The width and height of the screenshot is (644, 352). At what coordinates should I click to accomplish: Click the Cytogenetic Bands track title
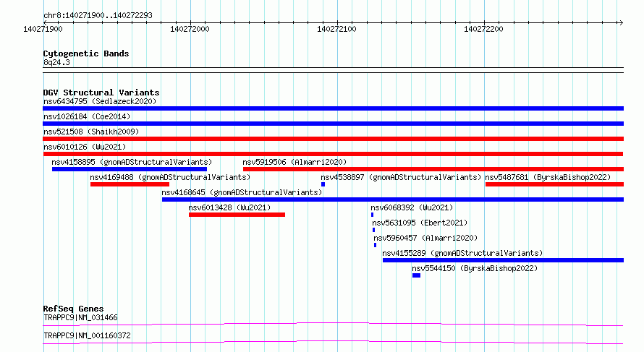tap(86, 53)
